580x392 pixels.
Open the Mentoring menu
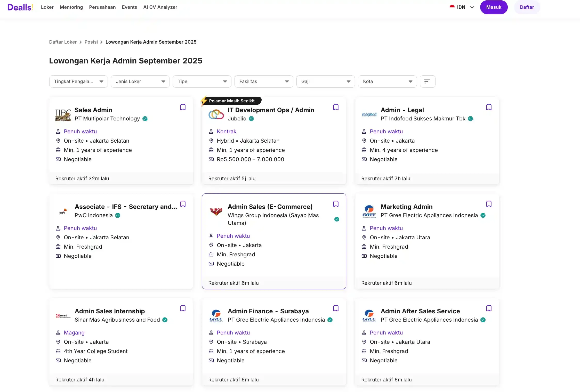point(71,7)
